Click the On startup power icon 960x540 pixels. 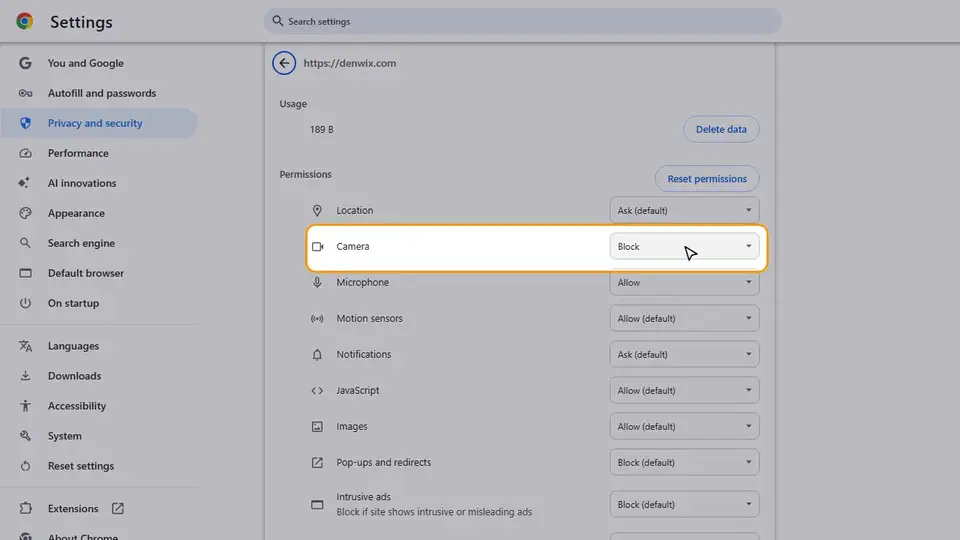tap(25, 303)
